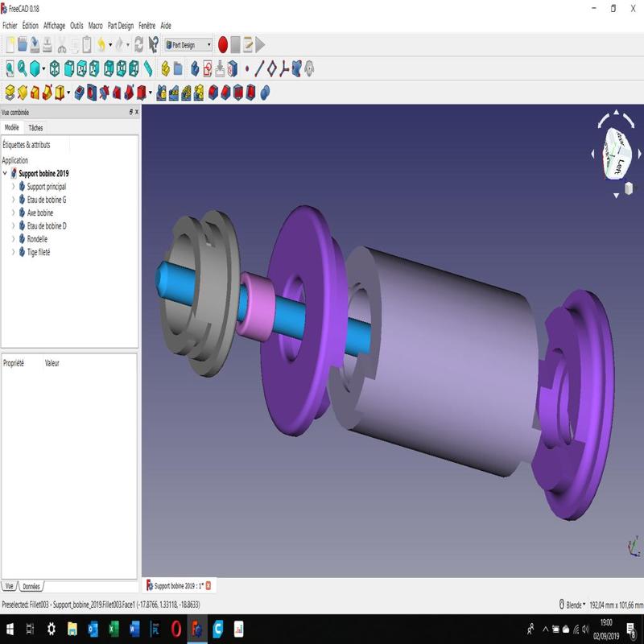Open the Part Design workbench dropdown
This screenshot has width=644, height=644.
[188, 45]
